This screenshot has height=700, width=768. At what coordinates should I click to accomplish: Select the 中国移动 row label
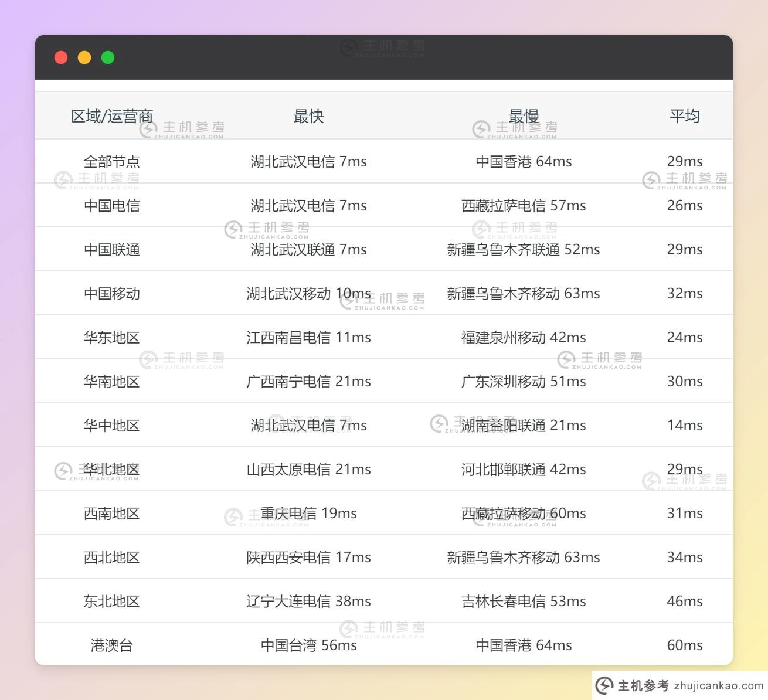click(112, 293)
